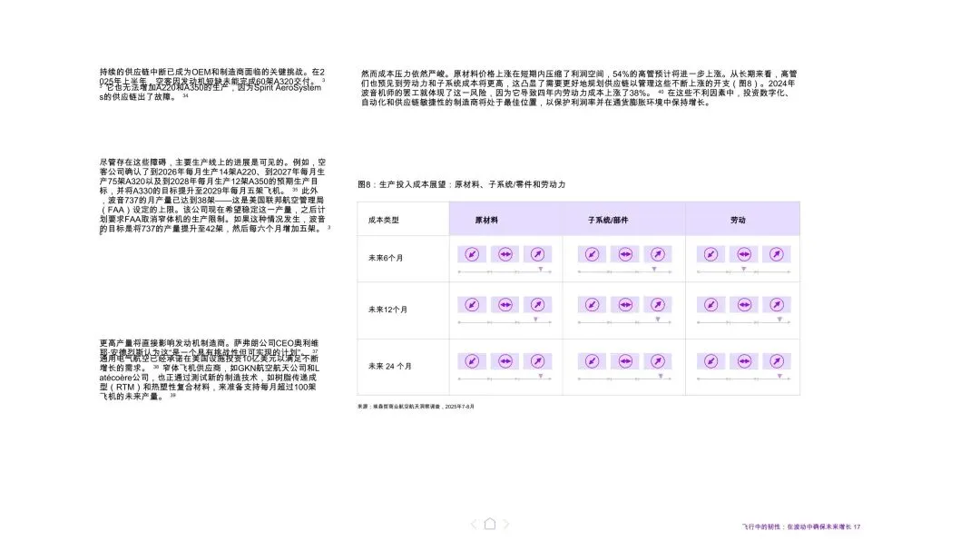
Task: Go to the next page arrow
Action: click(506, 524)
